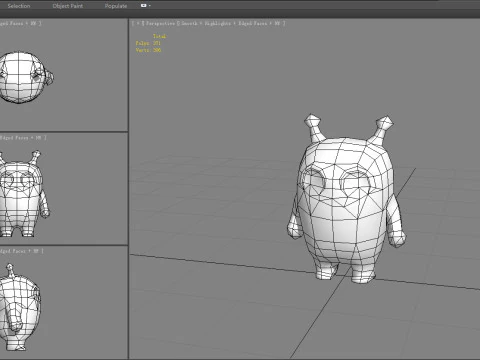Expand the ribbon display options arrow

[x=150, y=6]
